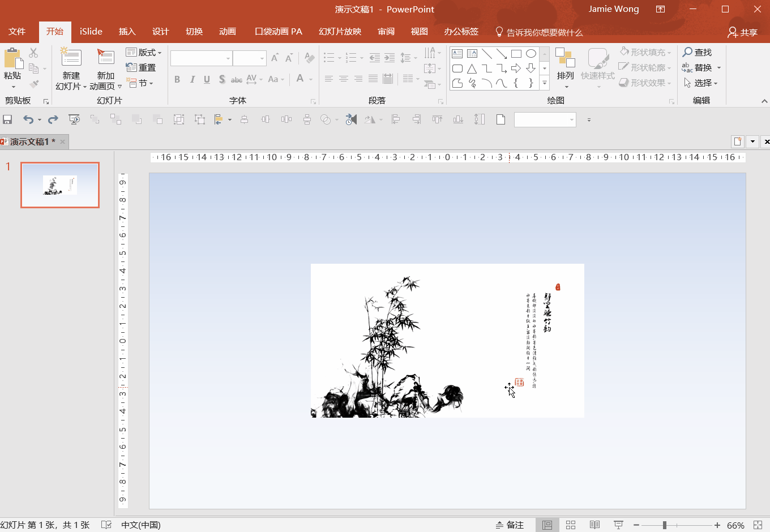770x532 pixels.
Task: Switch to Reading view icon
Action: (x=594, y=525)
